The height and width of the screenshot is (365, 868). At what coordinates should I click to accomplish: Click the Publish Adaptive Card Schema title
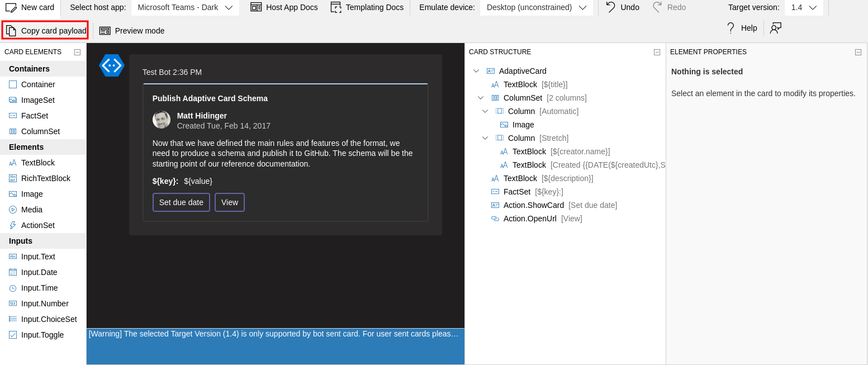pos(210,98)
